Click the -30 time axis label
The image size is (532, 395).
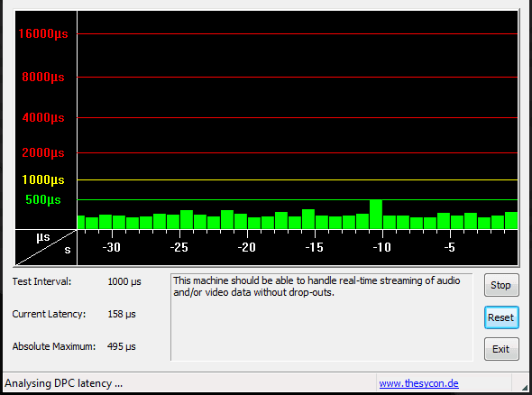(111, 247)
